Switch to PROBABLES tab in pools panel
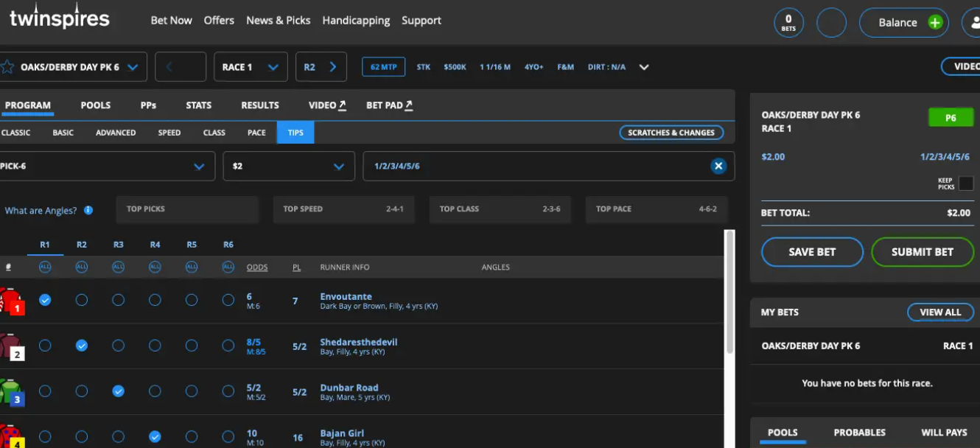This screenshot has height=448, width=980. (859, 433)
